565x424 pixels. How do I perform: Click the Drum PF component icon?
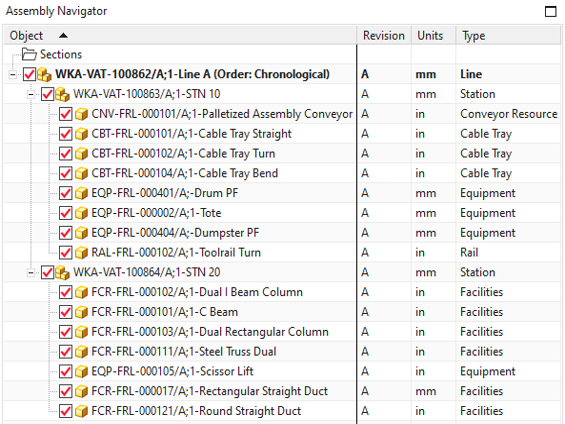click(x=81, y=193)
